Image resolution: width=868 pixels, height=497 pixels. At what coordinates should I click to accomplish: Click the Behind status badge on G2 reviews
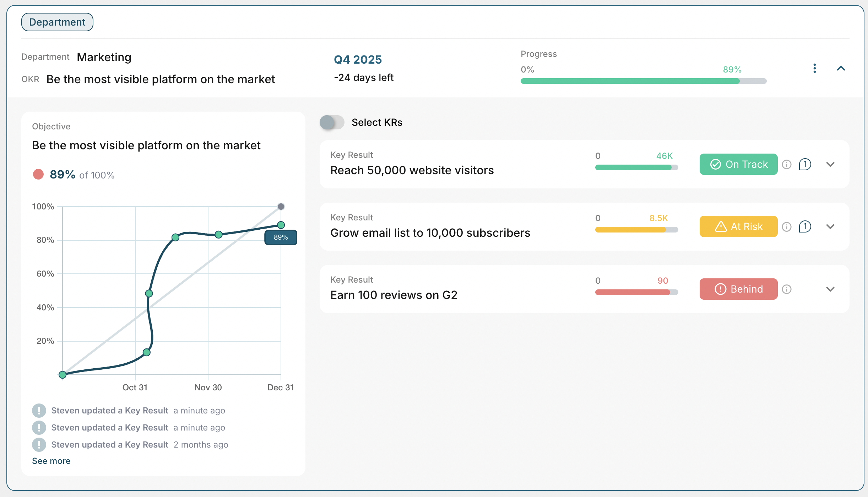point(738,289)
